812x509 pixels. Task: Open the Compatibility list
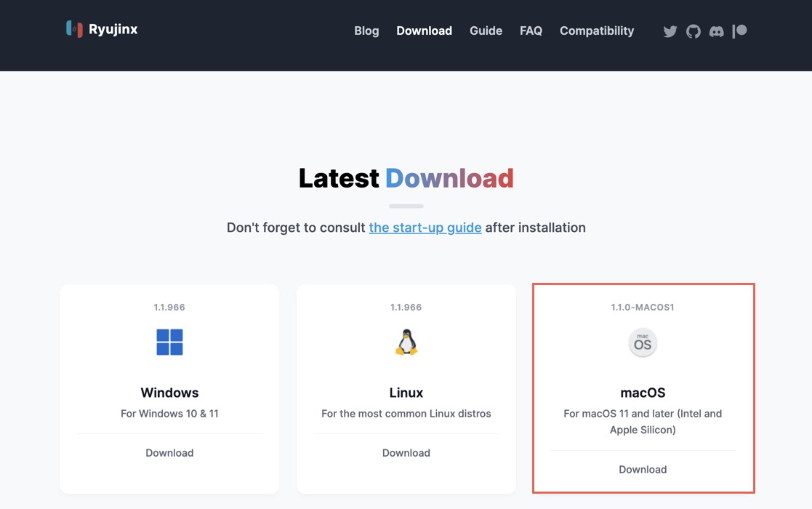pyautogui.click(x=596, y=31)
